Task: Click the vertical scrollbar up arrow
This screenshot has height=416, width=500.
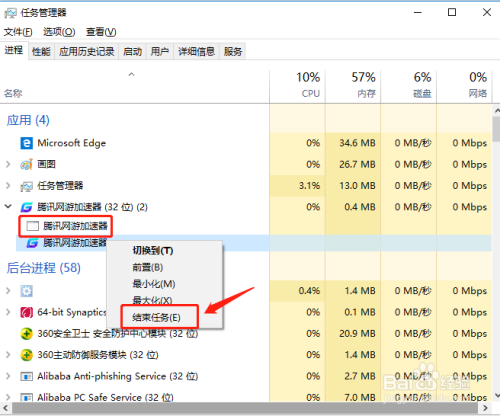Action: click(x=496, y=110)
